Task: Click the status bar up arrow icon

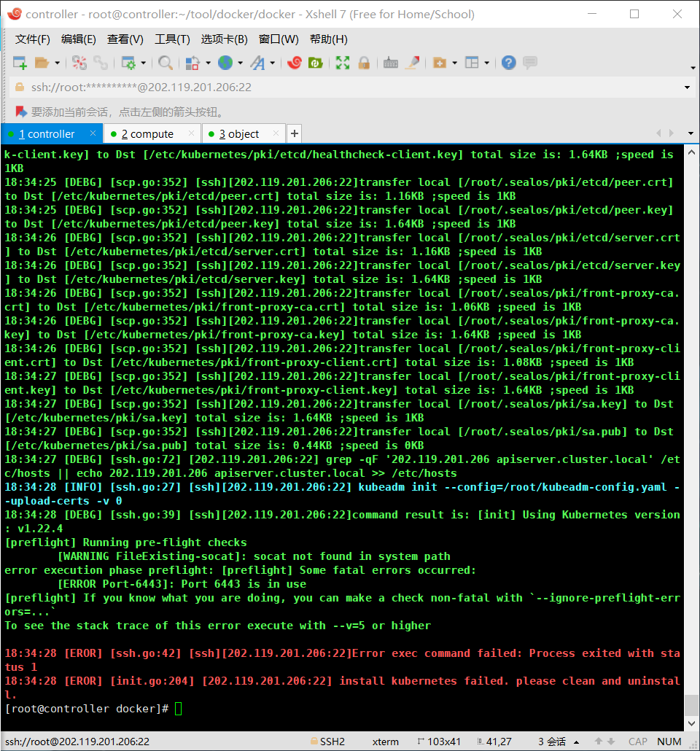Action: (x=599, y=742)
